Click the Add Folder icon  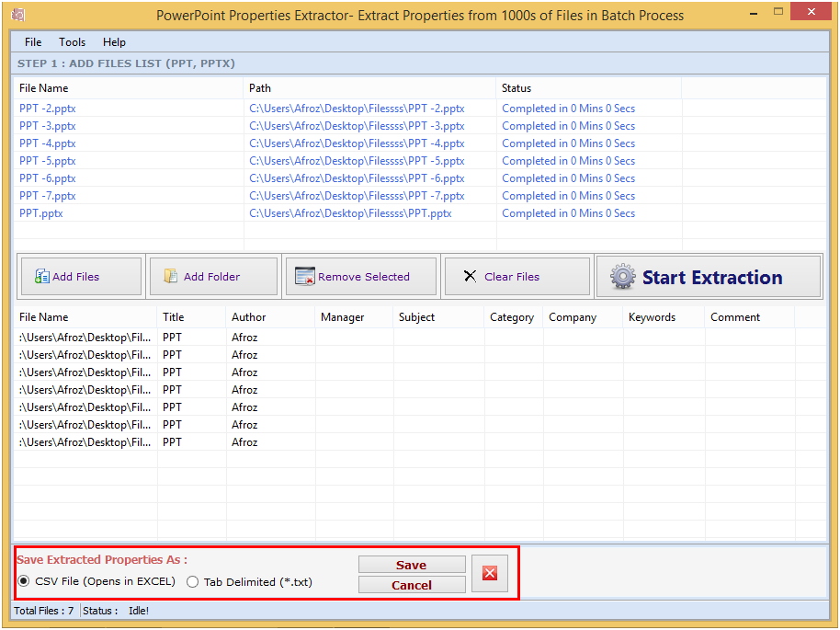[x=171, y=276]
